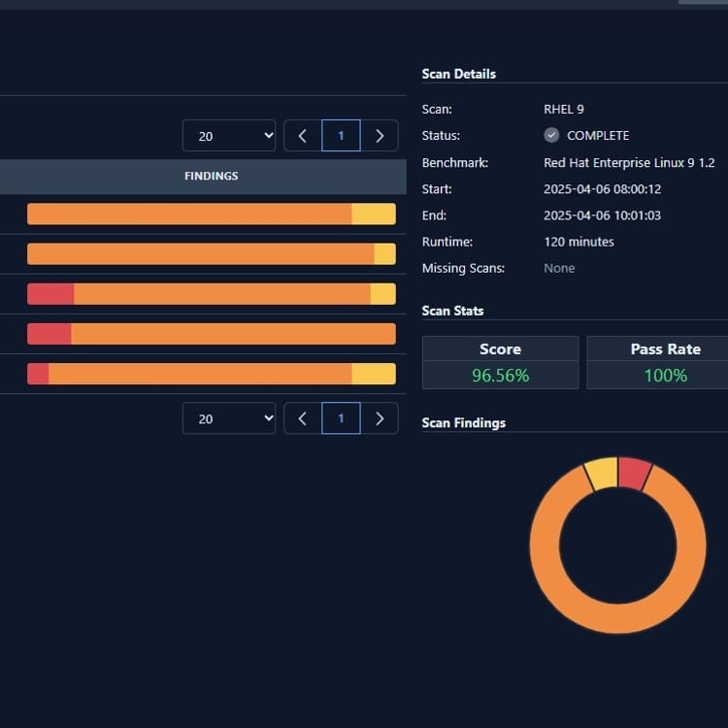The width and height of the screenshot is (728, 728).
Task: Open the bottom page-size dropdown showing 20
Action: (228, 418)
